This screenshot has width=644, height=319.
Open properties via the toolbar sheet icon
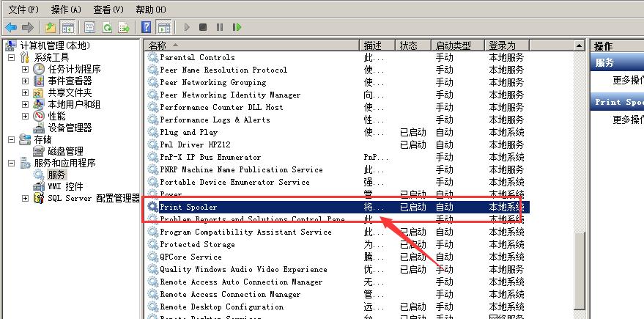89,28
